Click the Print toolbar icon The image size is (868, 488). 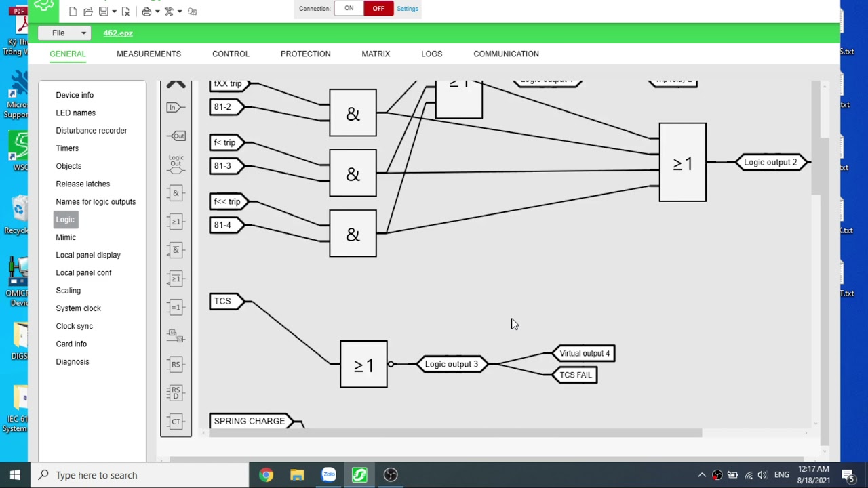[x=146, y=12]
